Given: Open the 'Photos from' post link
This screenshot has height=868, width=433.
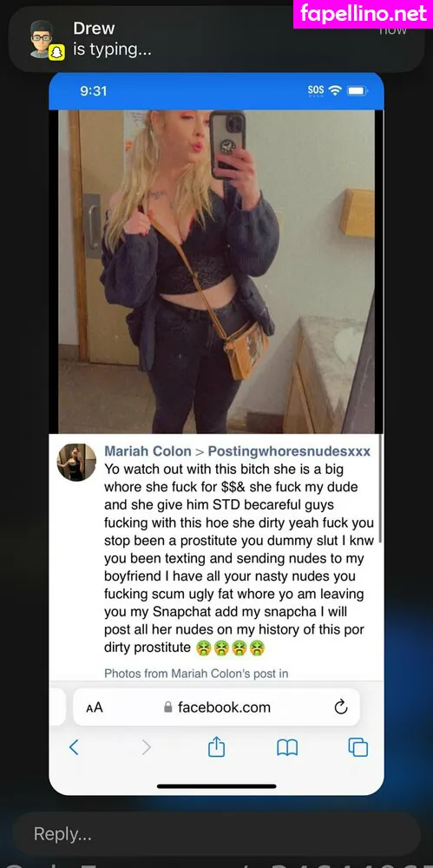Looking at the screenshot, I should click(196, 674).
